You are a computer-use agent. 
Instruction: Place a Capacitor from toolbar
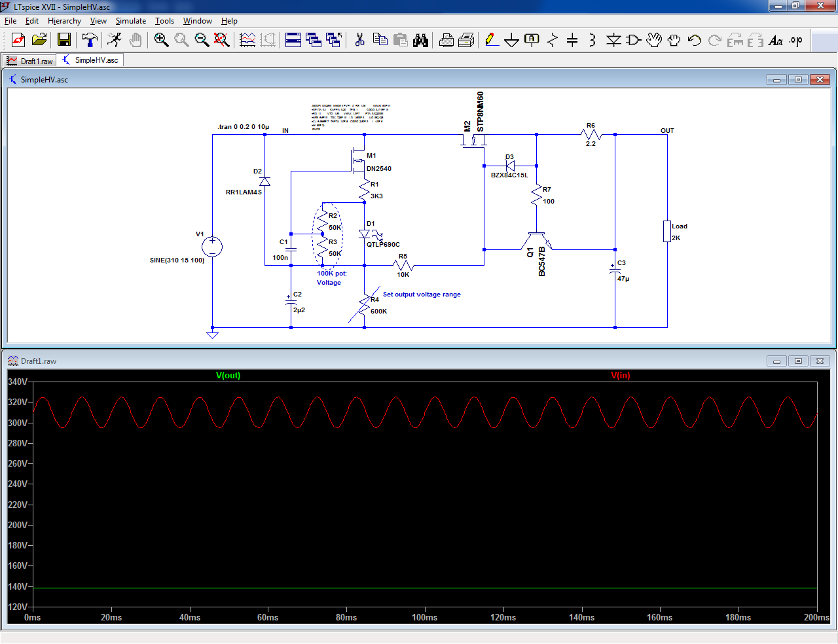click(x=572, y=40)
